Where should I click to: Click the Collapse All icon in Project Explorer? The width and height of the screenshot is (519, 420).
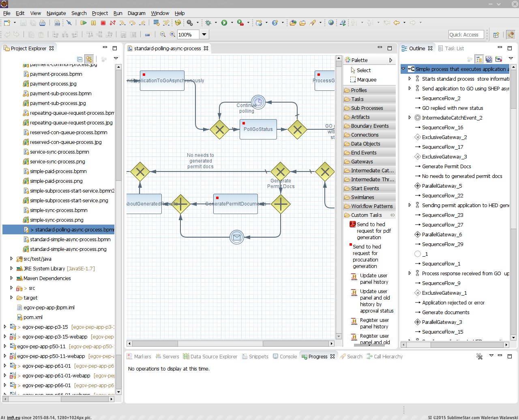(x=80, y=59)
